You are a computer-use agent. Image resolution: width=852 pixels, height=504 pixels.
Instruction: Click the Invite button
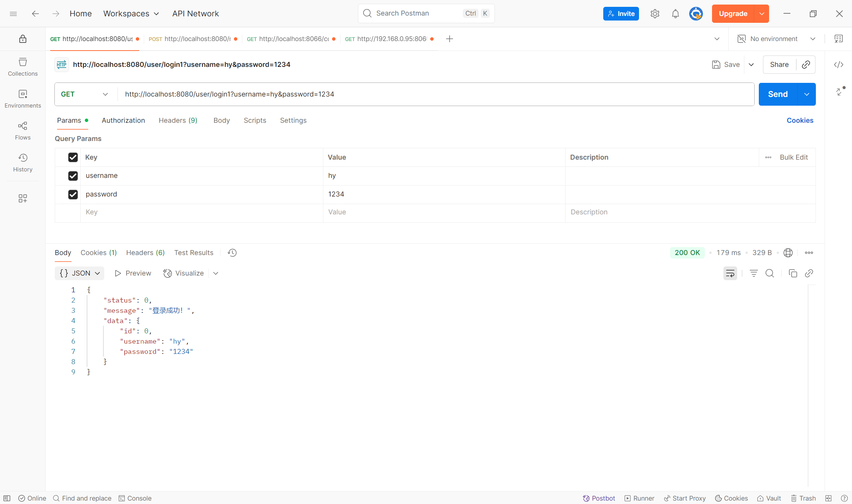[x=621, y=14]
